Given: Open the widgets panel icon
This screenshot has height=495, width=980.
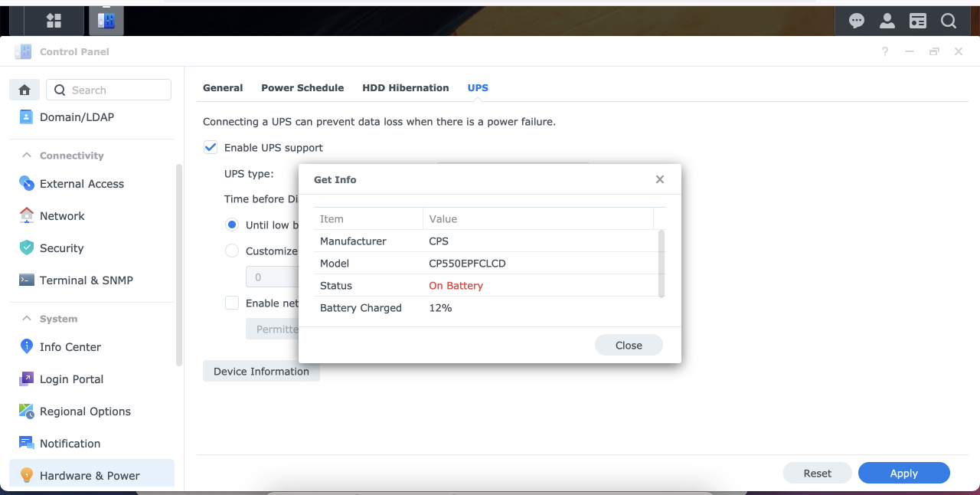Looking at the screenshot, I should click(x=917, y=20).
